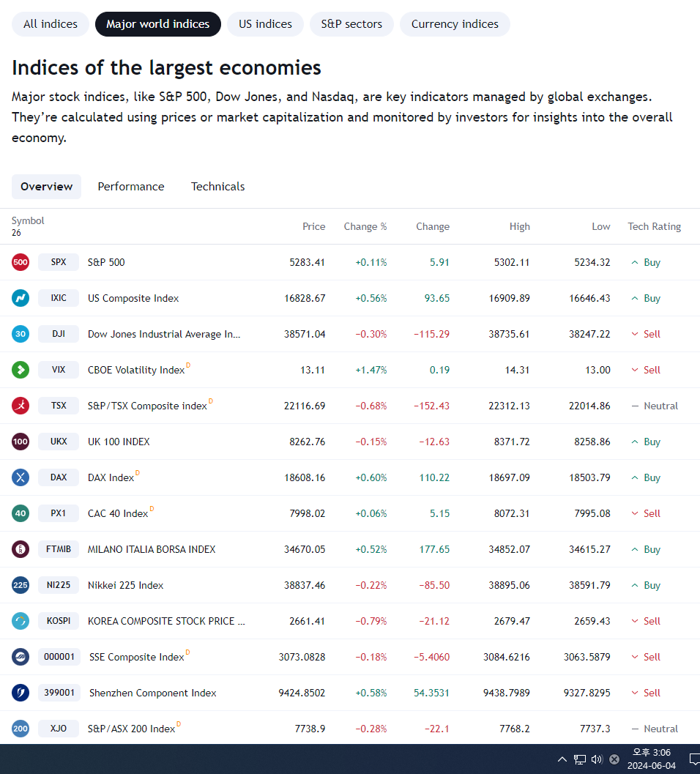This screenshot has width=700, height=774.
Task: Open the 399001 ticker symbol link
Action: [59, 693]
